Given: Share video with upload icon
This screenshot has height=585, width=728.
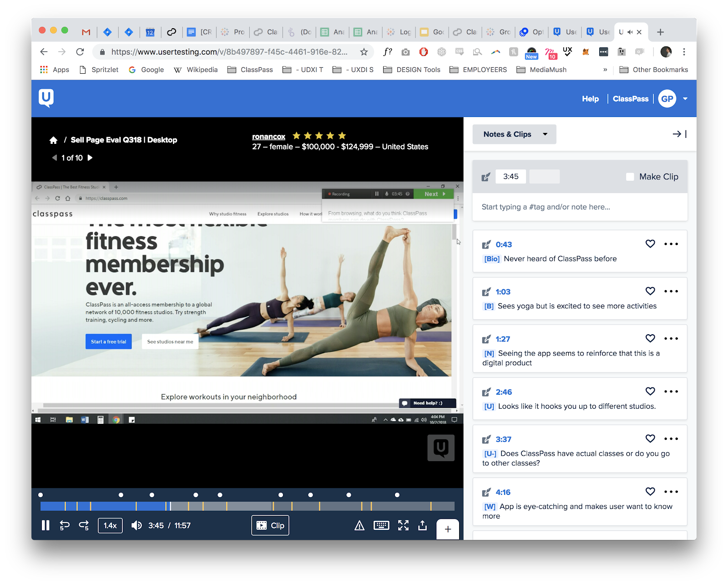Looking at the screenshot, I should coord(423,525).
